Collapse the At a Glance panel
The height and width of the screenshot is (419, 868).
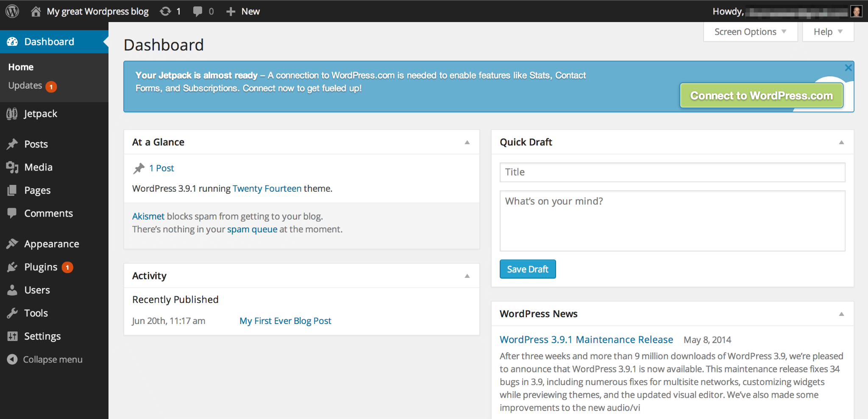tap(467, 142)
